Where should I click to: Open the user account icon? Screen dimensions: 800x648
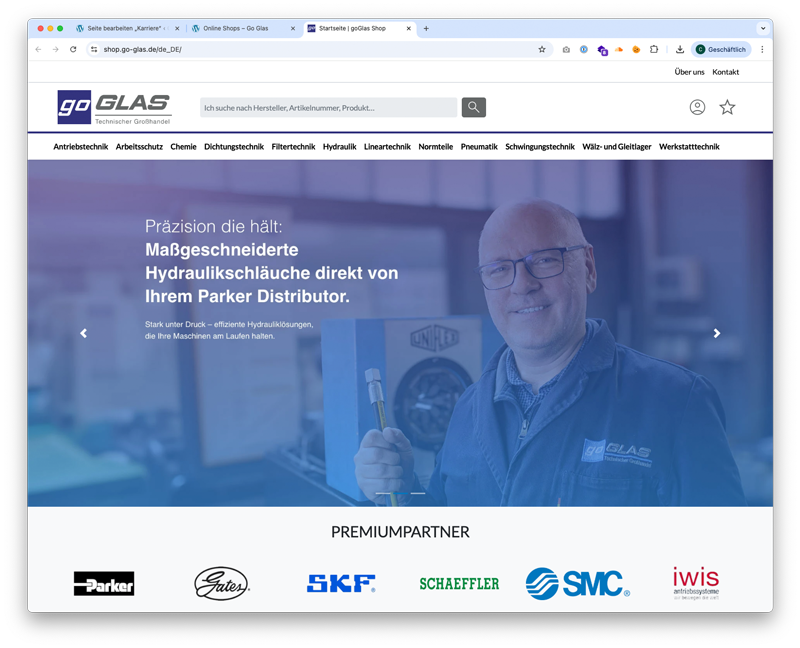coord(697,107)
